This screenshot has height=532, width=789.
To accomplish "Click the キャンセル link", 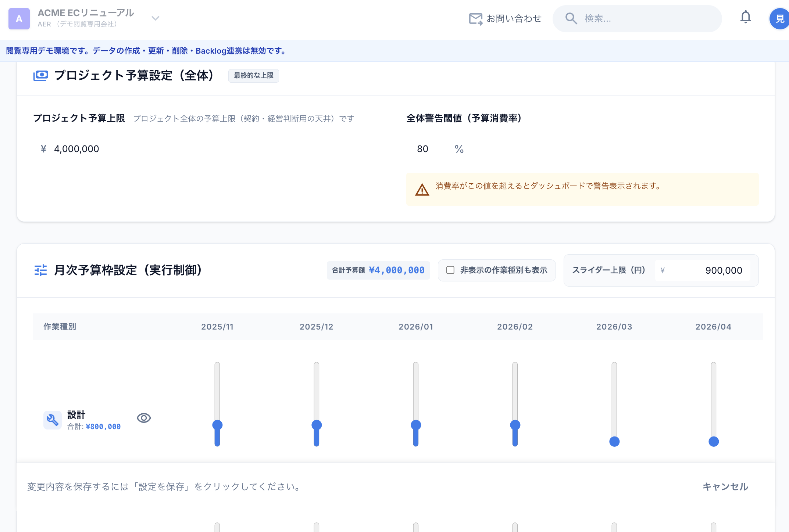I will click(725, 487).
